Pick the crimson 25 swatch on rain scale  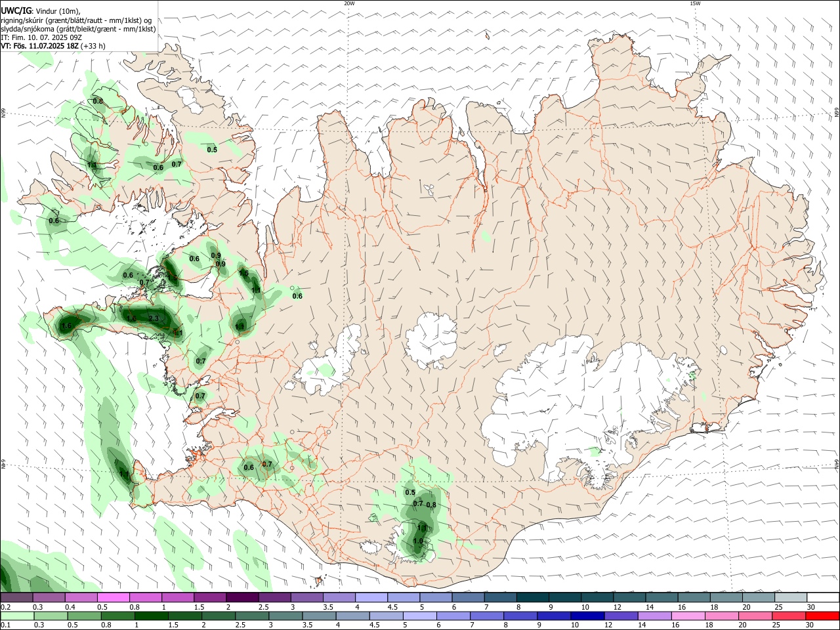pyautogui.click(x=789, y=616)
